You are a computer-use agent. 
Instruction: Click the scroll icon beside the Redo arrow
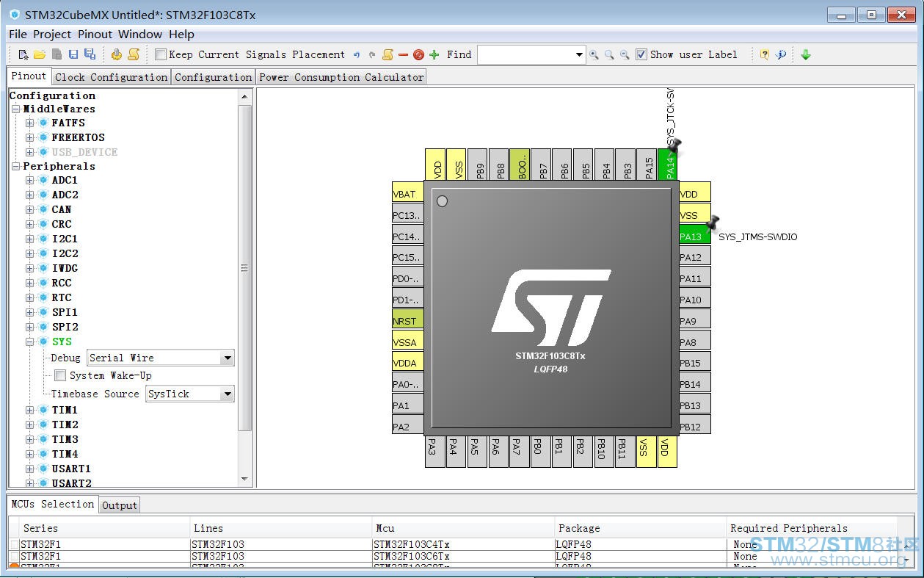[x=388, y=54]
